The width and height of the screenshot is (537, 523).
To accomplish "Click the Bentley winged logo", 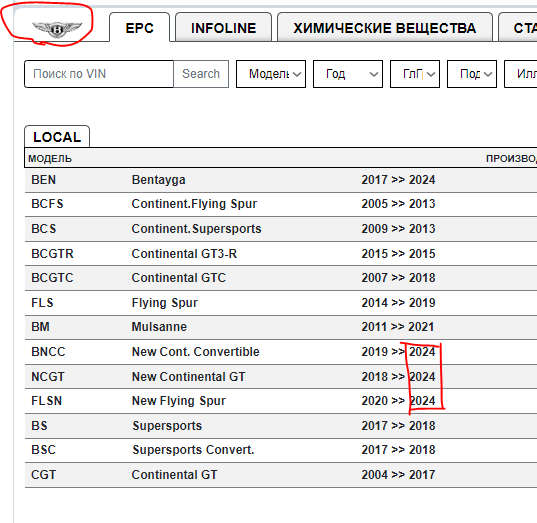I will click(57, 29).
